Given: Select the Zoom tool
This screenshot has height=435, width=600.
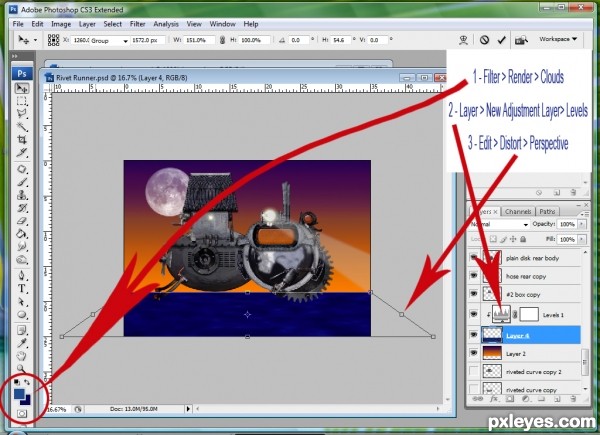Looking at the screenshot, I should 21,368.
